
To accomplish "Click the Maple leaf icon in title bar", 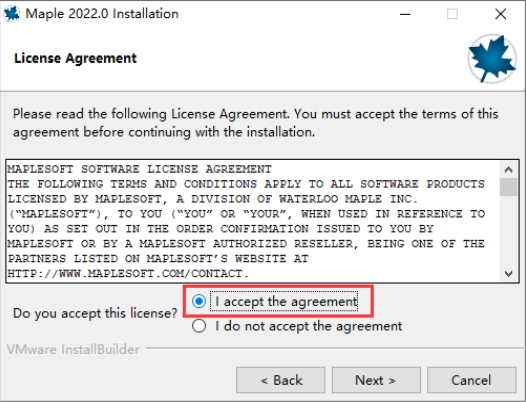I will click(x=11, y=14).
